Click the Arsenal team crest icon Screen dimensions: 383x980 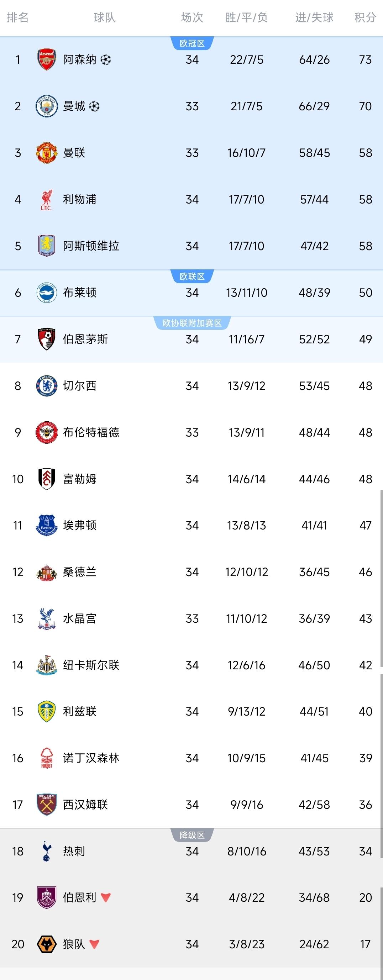(x=46, y=59)
